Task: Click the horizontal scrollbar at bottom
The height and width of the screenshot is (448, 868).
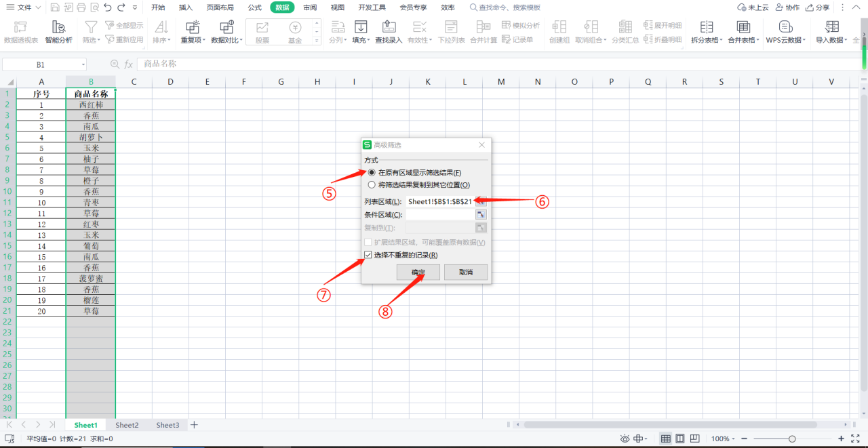Action: 669,425
